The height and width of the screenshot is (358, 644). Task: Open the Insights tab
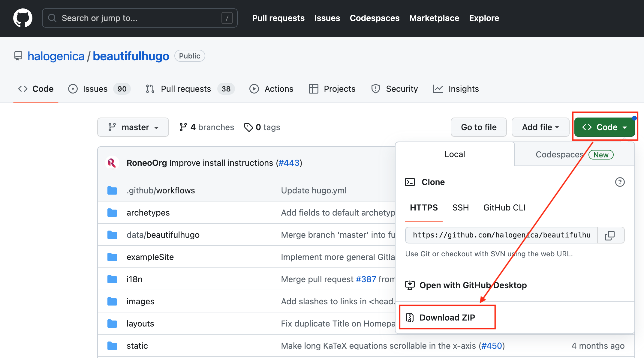pyautogui.click(x=456, y=89)
